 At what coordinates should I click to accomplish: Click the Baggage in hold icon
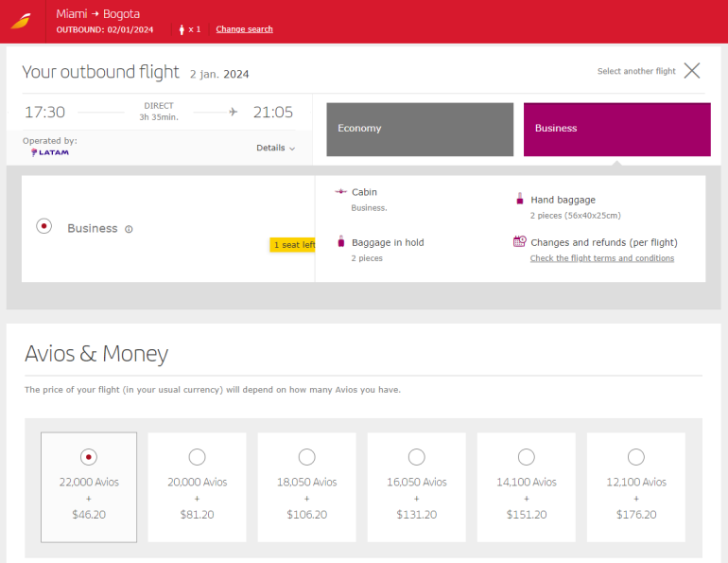[341, 242]
